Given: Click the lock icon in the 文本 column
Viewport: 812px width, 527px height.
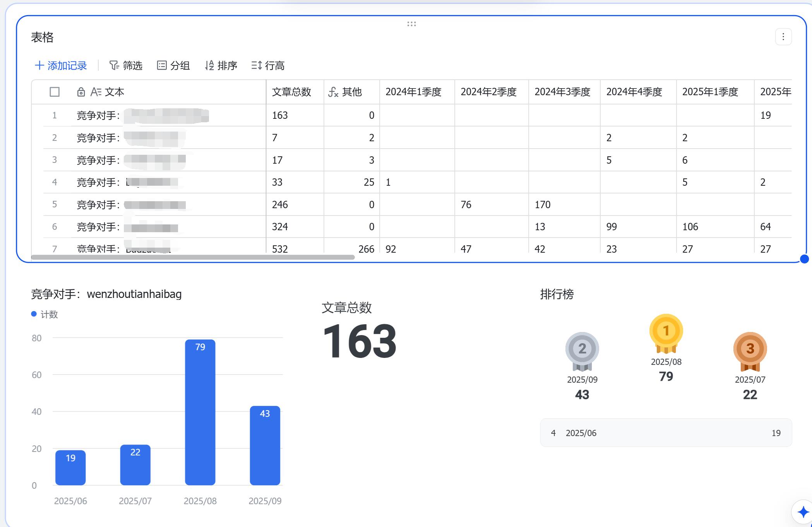Looking at the screenshot, I should [81, 92].
